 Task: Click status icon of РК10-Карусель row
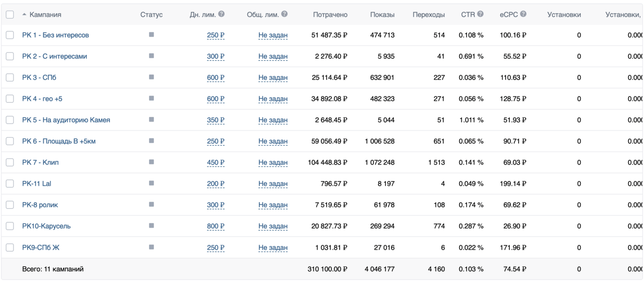coord(151,226)
